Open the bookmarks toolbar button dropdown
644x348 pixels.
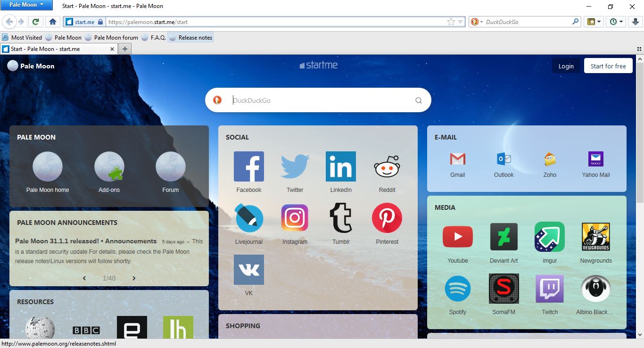pos(594,22)
